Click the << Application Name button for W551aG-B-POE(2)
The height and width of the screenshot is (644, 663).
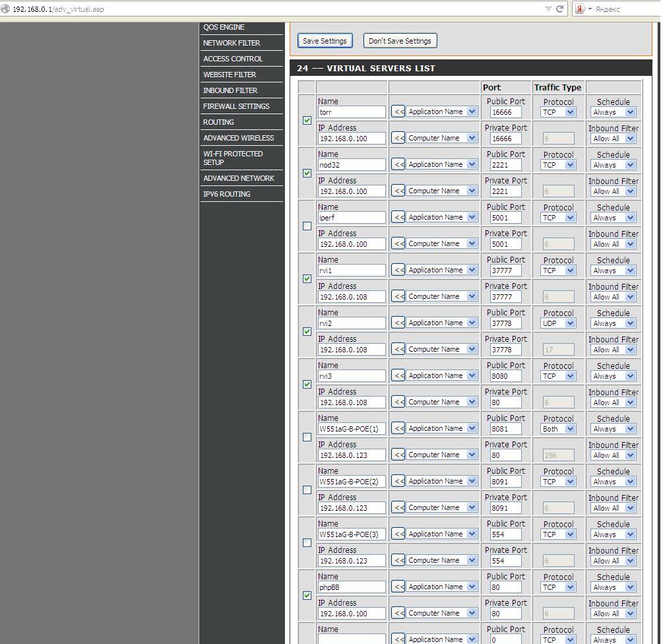tap(398, 481)
